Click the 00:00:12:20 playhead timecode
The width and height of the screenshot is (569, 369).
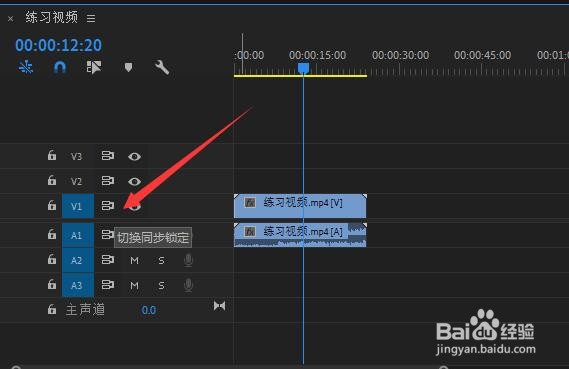(x=58, y=45)
